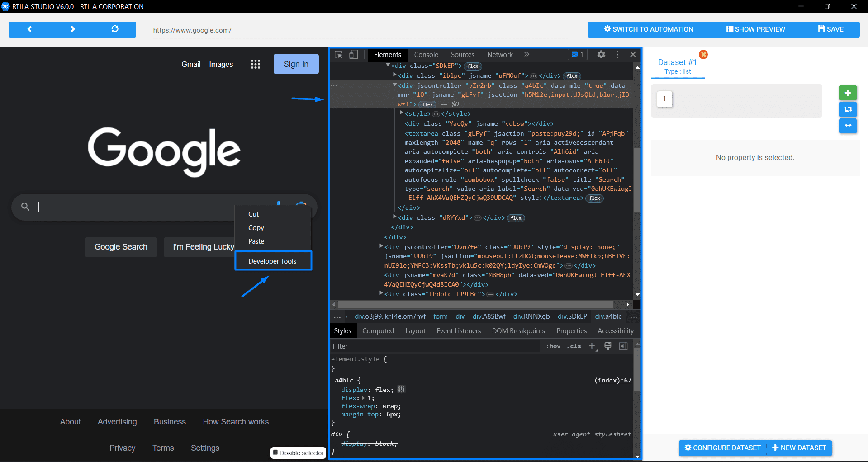The width and height of the screenshot is (868, 462).
Task: Go back with the left arrow button
Action: point(29,29)
